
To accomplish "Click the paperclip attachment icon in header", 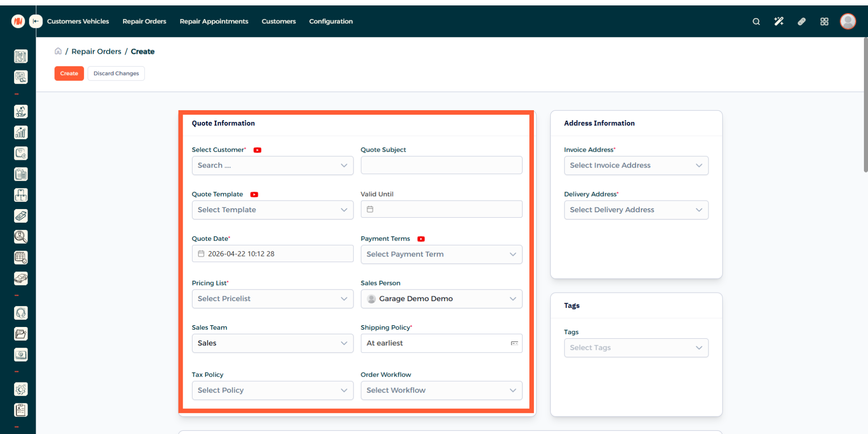I will pyautogui.click(x=802, y=22).
